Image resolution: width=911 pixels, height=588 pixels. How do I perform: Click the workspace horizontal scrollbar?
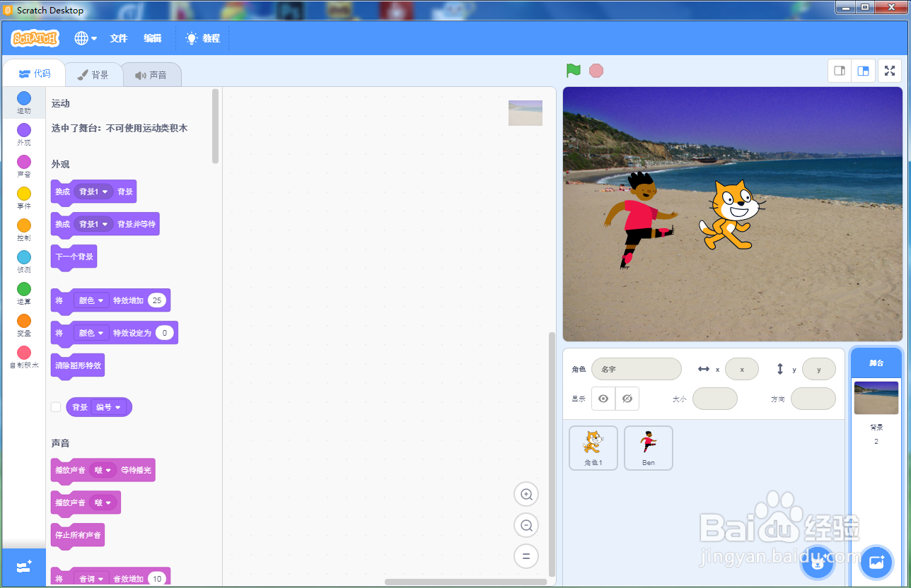coord(465,582)
